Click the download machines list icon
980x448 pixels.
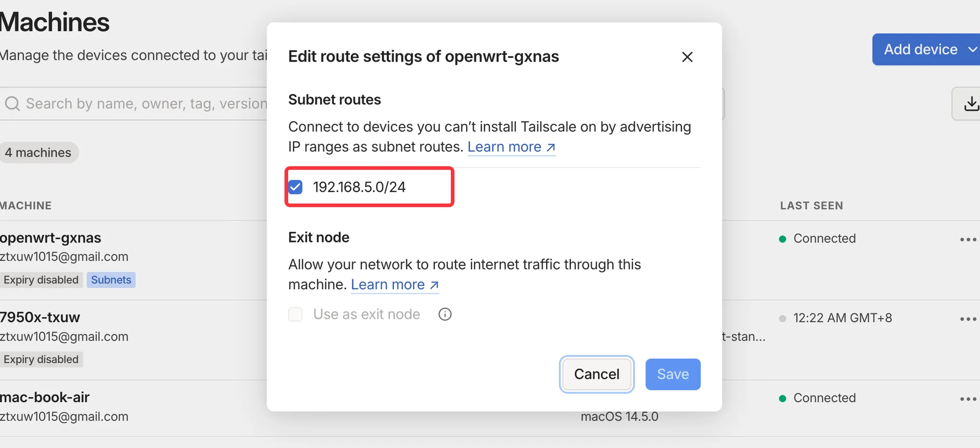click(x=970, y=103)
